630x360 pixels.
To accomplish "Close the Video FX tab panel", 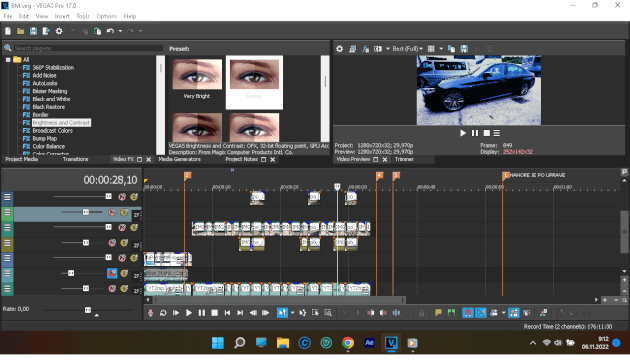I will [x=149, y=160].
